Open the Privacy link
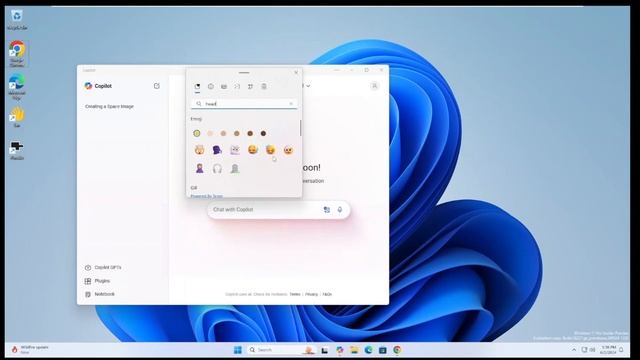 pos(311,294)
